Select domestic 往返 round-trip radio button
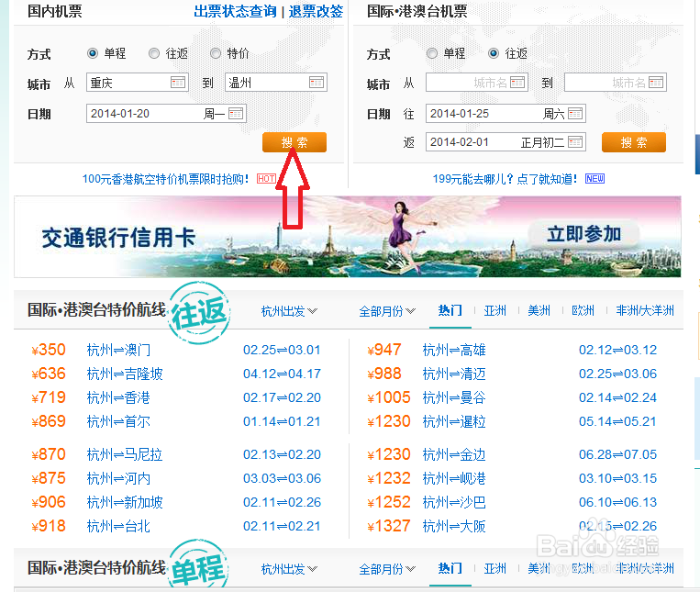700x592 pixels. (x=154, y=53)
